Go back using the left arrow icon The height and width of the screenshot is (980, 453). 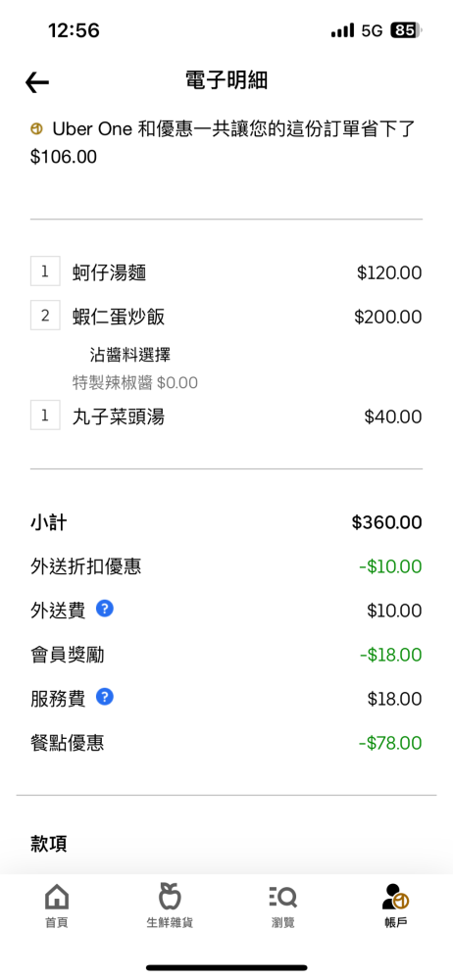point(37,82)
